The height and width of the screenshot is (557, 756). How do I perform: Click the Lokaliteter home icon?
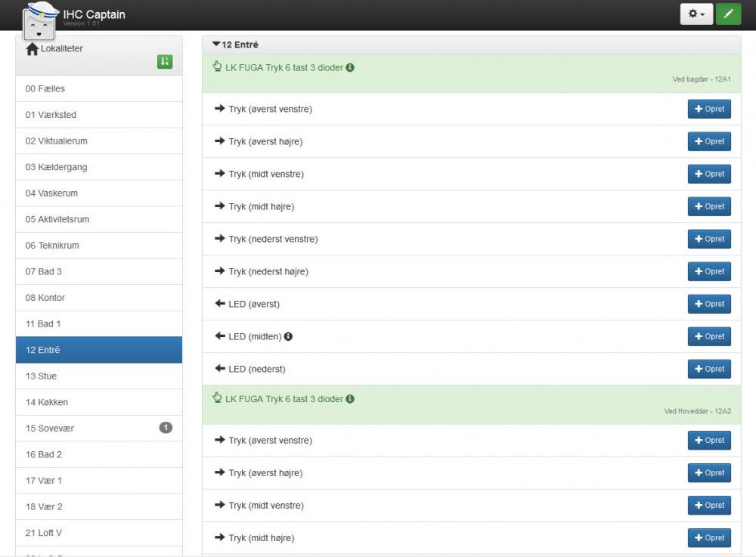(x=32, y=49)
